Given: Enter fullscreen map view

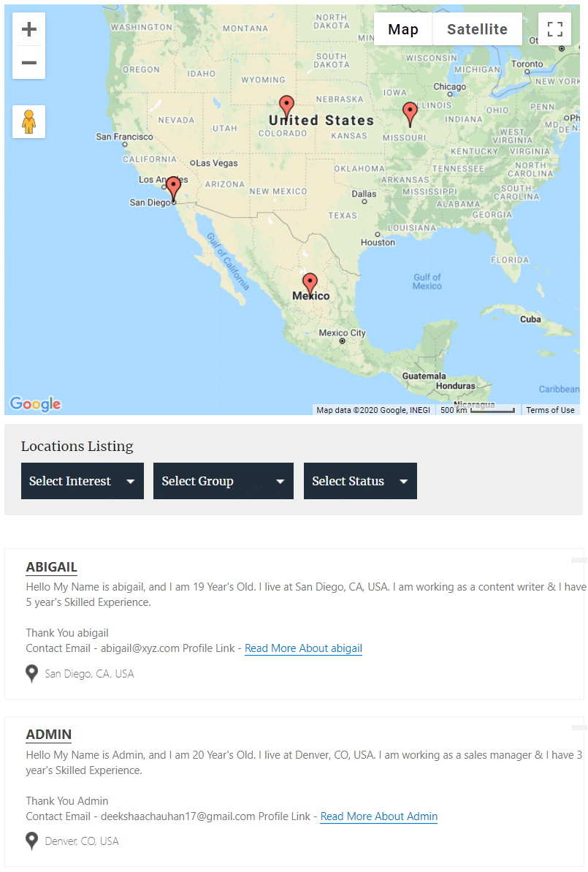Looking at the screenshot, I should click(x=554, y=29).
